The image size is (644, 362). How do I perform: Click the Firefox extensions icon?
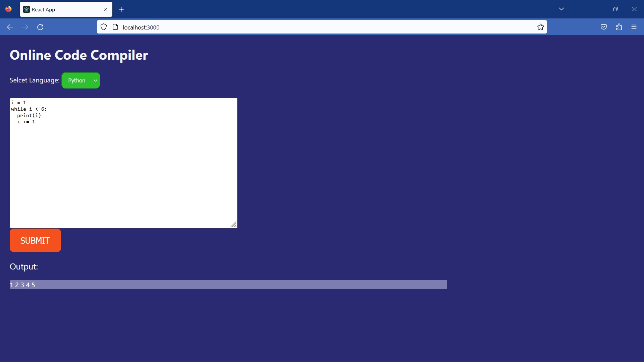[619, 27]
